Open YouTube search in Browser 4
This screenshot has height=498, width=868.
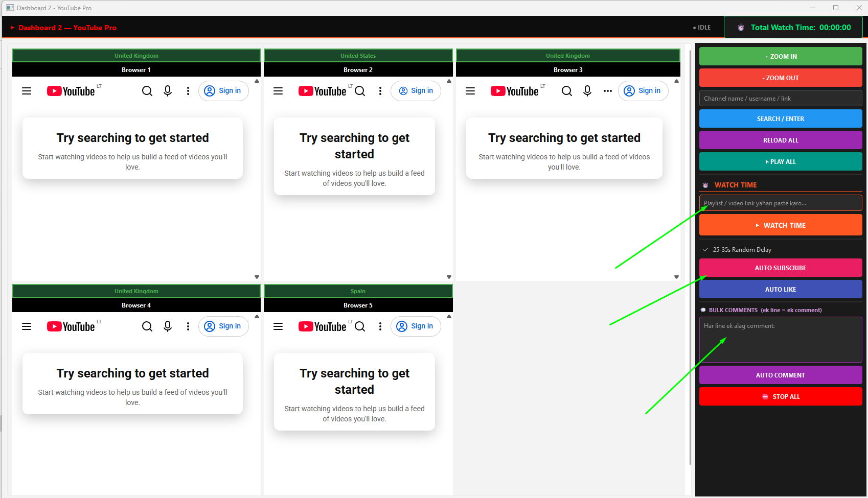coord(147,326)
